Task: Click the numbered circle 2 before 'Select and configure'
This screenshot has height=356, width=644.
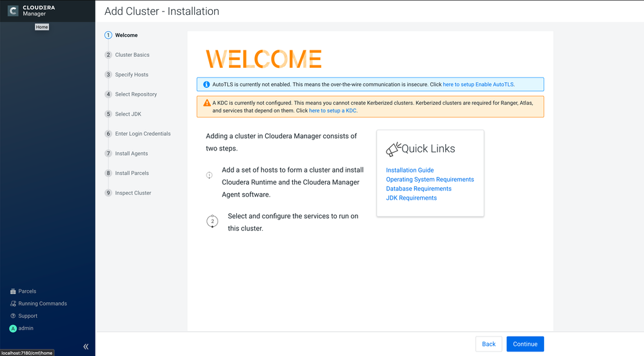Action: pyautogui.click(x=212, y=221)
